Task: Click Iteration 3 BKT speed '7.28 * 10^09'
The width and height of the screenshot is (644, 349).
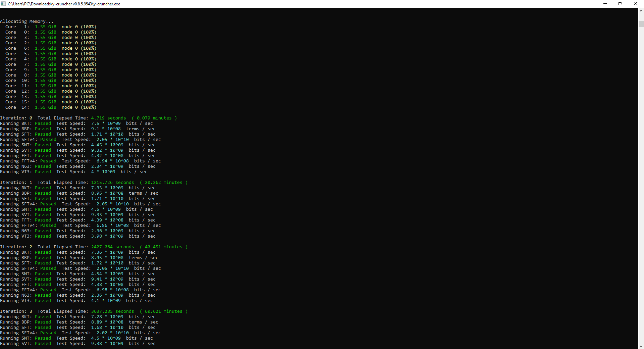Action: pyautogui.click(x=107, y=317)
